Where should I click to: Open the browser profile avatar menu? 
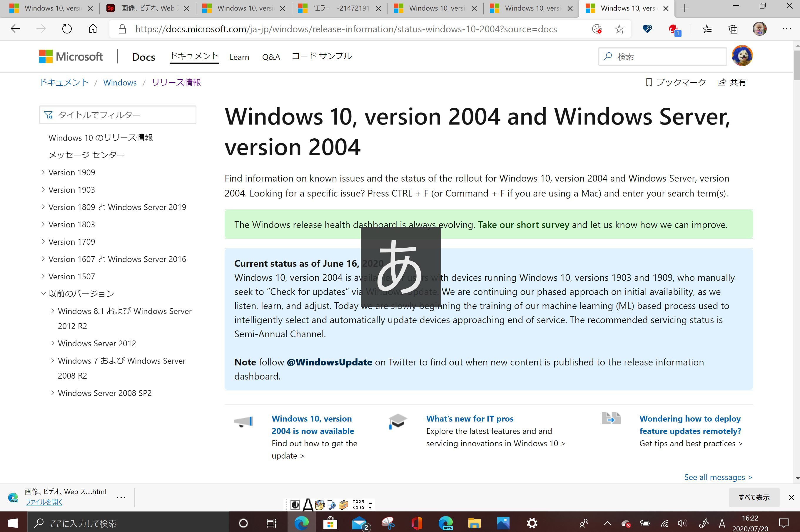pyautogui.click(x=760, y=29)
